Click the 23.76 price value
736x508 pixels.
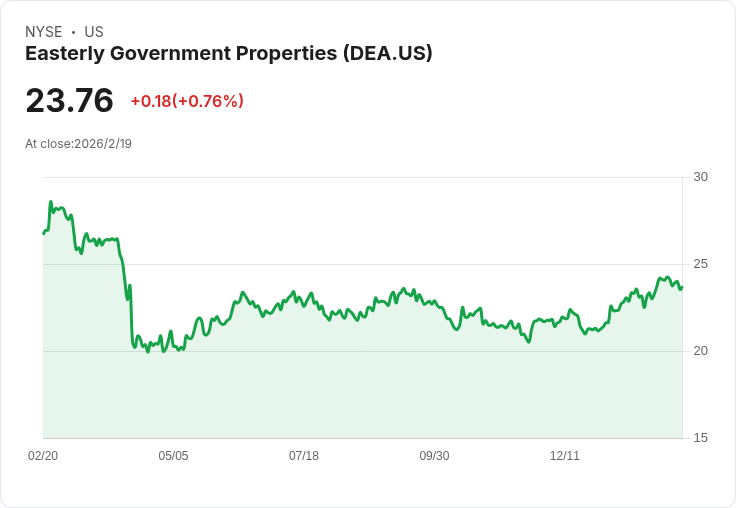tap(69, 100)
